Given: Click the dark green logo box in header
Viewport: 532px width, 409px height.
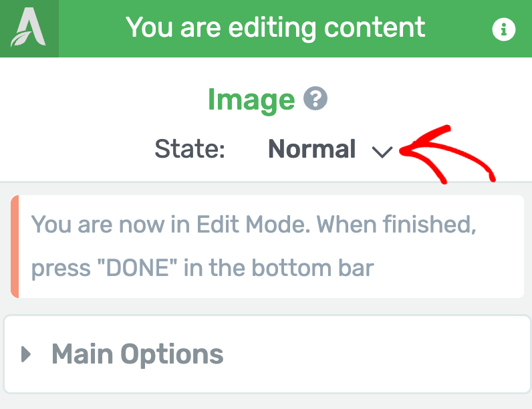Looking at the screenshot, I should pos(29,29).
